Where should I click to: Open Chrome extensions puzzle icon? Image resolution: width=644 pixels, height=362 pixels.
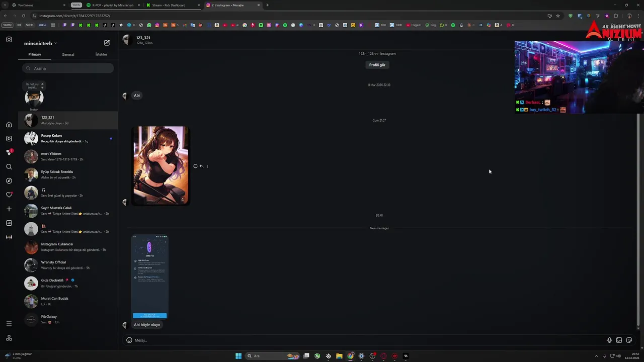point(616,16)
